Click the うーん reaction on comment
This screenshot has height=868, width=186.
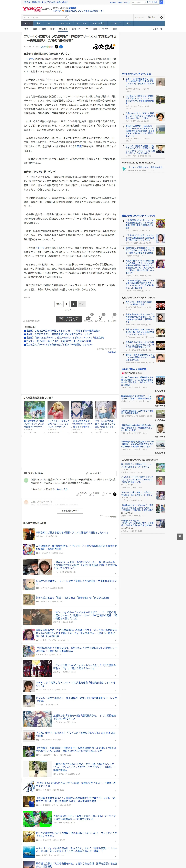tap(107, 494)
